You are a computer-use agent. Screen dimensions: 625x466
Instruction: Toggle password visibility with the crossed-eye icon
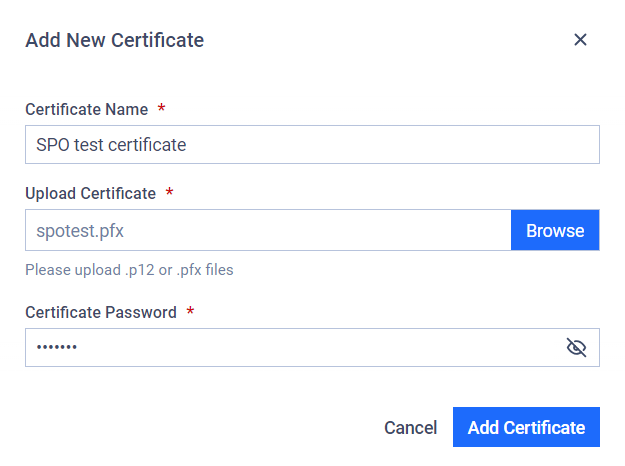576,347
